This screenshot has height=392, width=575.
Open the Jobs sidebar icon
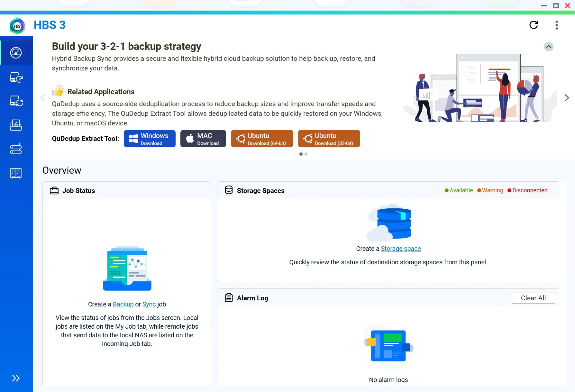(x=16, y=125)
